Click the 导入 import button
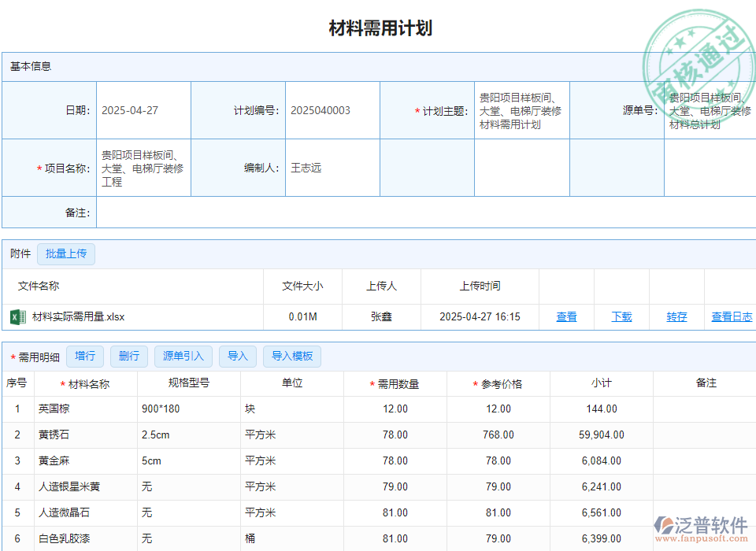Viewport: 756px width, 551px height. (238, 357)
